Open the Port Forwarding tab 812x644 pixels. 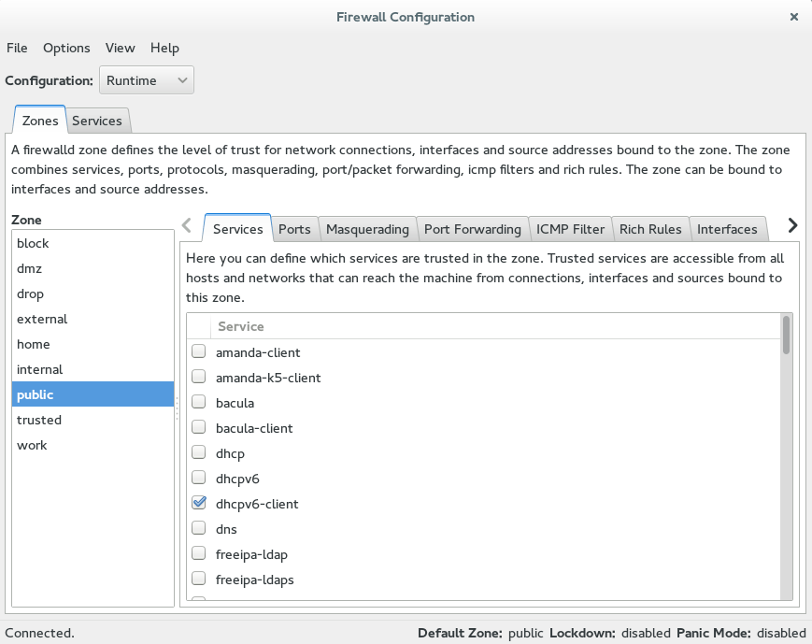tap(473, 228)
